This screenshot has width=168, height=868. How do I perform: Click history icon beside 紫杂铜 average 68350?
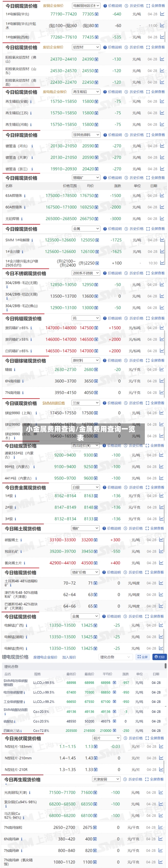[96, 804]
